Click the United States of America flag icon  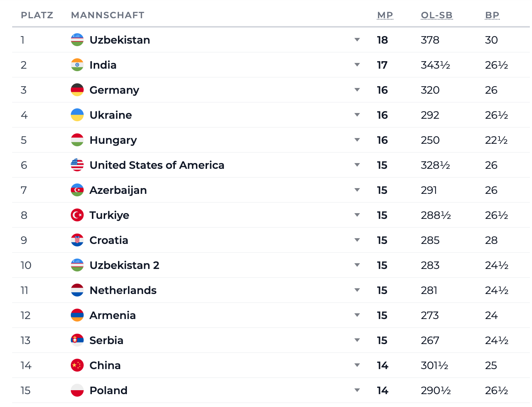[x=77, y=165]
